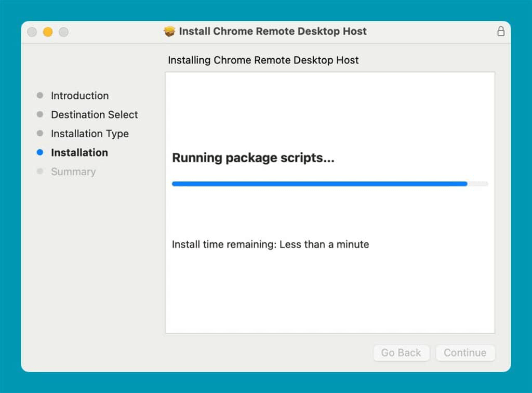Image resolution: width=532 pixels, height=393 pixels.
Task: Click the "Installing Chrome Remote Desktop Host" heading
Action: tap(263, 60)
